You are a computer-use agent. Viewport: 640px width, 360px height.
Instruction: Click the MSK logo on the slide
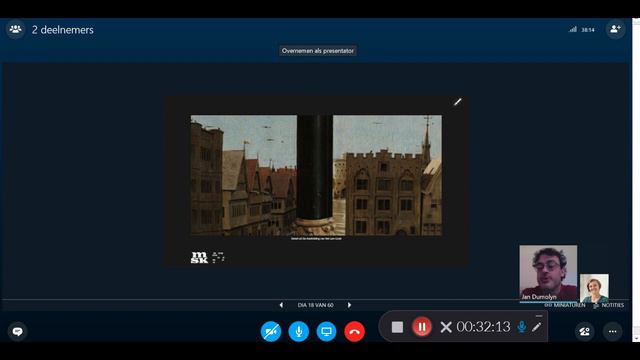pyautogui.click(x=199, y=258)
